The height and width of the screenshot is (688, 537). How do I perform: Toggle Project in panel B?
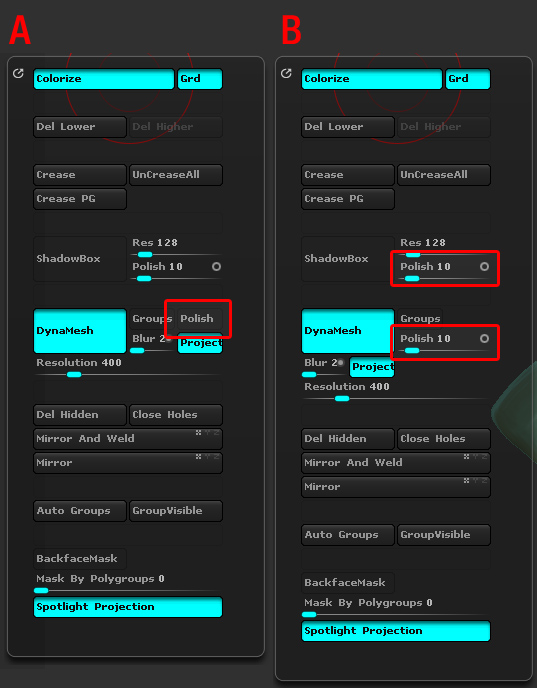click(x=372, y=367)
